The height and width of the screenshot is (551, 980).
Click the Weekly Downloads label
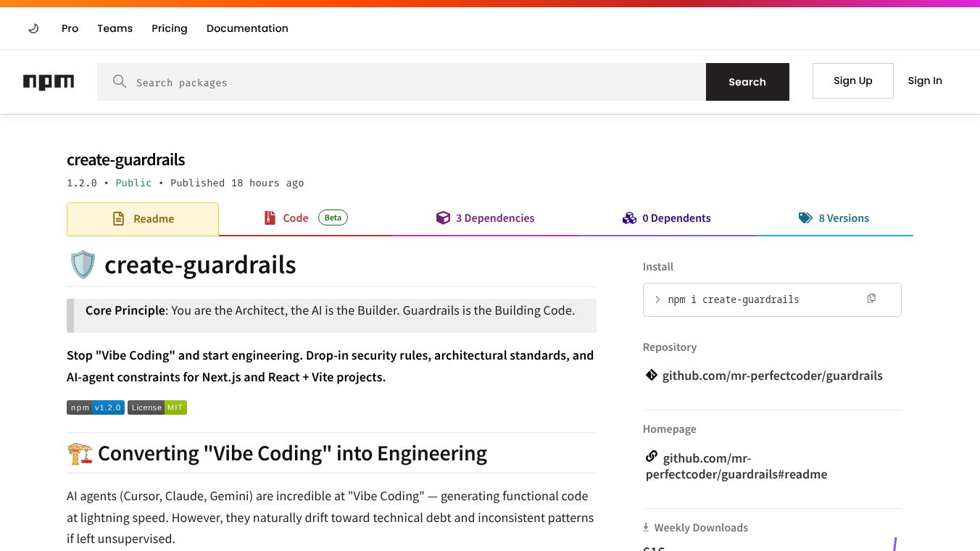(x=701, y=528)
